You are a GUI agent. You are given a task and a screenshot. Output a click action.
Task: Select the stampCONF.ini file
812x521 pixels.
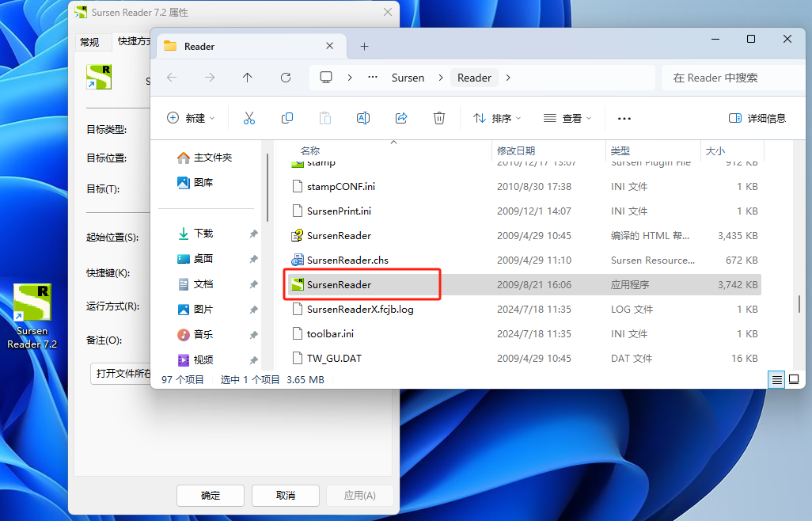pos(524,186)
